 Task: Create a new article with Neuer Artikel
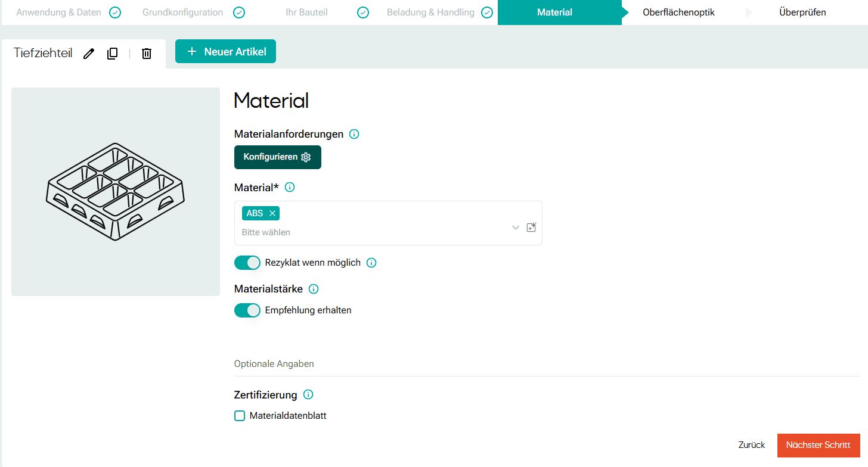[x=225, y=51]
